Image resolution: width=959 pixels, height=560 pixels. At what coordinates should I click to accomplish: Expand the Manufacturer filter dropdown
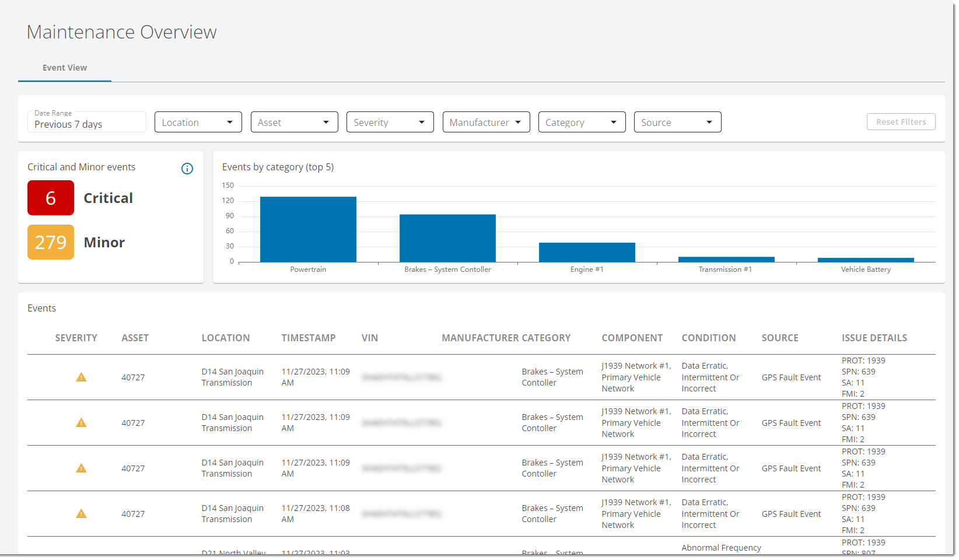(486, 123)
